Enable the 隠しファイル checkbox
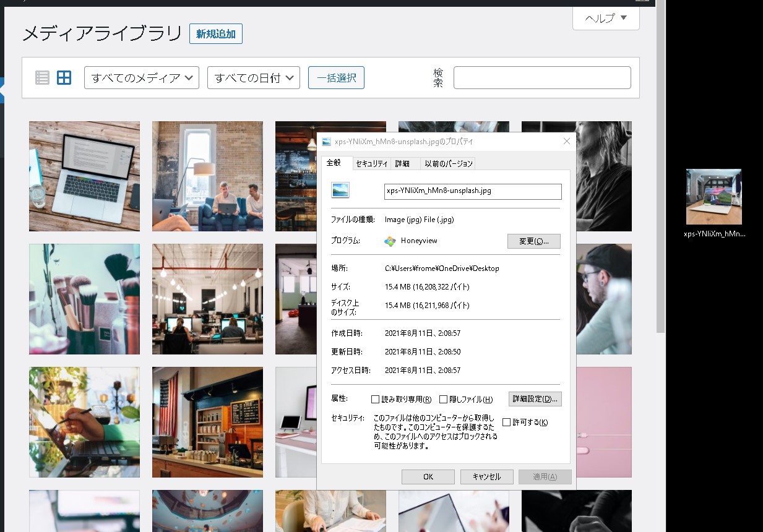 pyautogui.click(x=443, y=399)
